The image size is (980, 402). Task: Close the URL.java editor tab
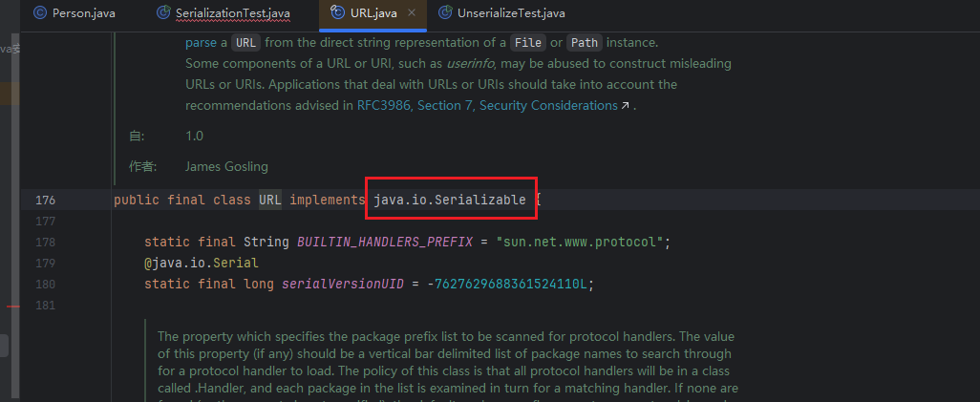[410, 13]
